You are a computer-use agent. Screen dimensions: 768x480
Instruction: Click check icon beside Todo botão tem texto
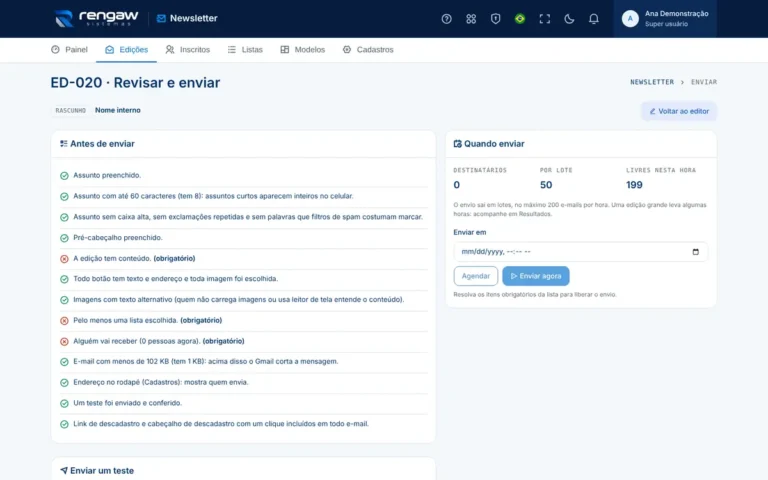[64, 279]
